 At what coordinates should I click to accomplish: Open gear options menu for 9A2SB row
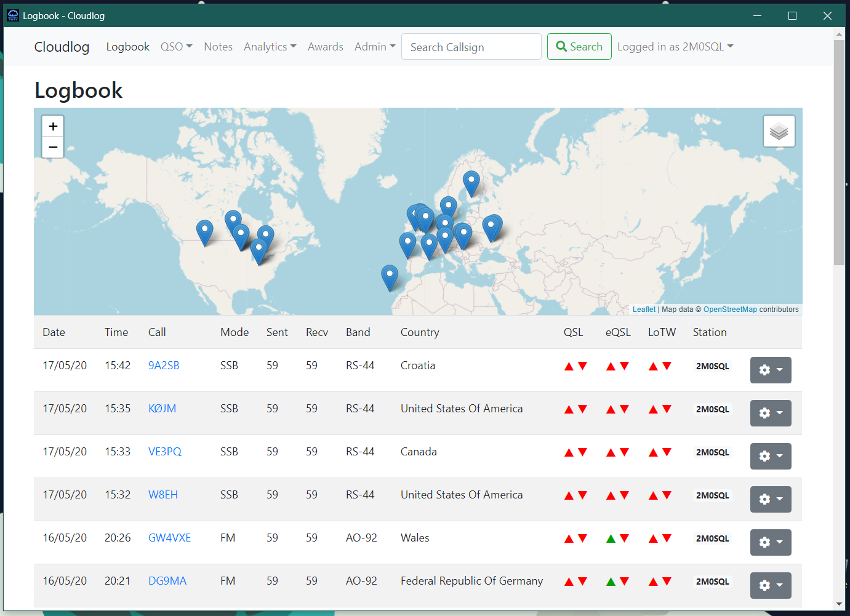(x=771, y=370)
